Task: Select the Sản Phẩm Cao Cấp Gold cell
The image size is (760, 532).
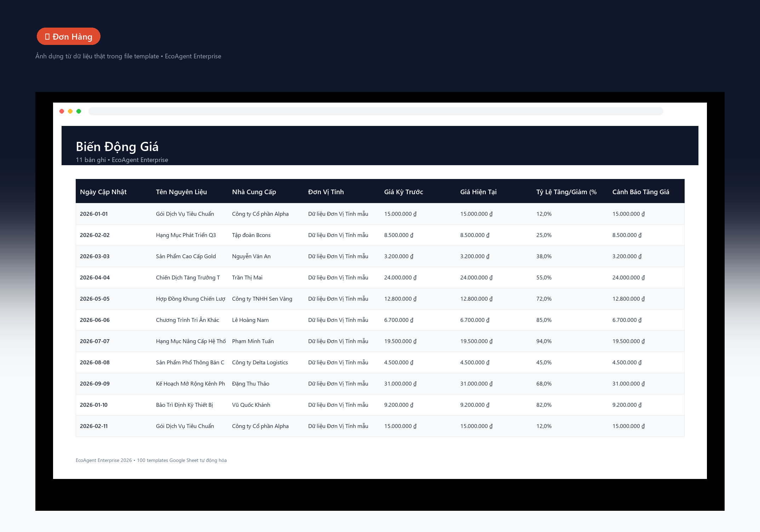Action: [186, 256]
